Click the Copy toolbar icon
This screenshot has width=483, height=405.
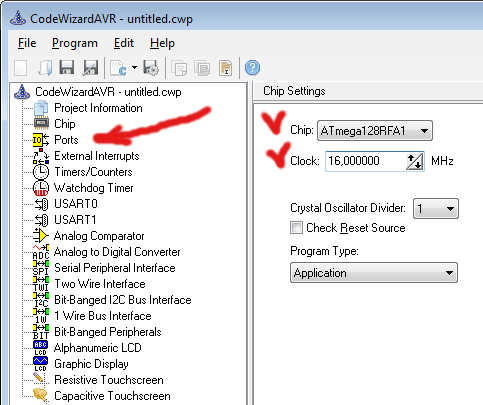[x=179, y=68]
